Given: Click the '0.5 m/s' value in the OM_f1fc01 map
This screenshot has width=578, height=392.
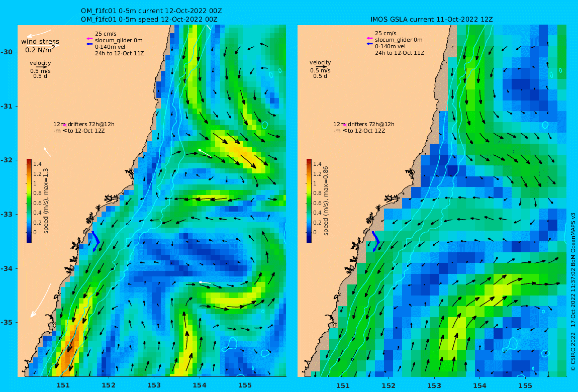Looking at the screenshot, I should 40,71.
